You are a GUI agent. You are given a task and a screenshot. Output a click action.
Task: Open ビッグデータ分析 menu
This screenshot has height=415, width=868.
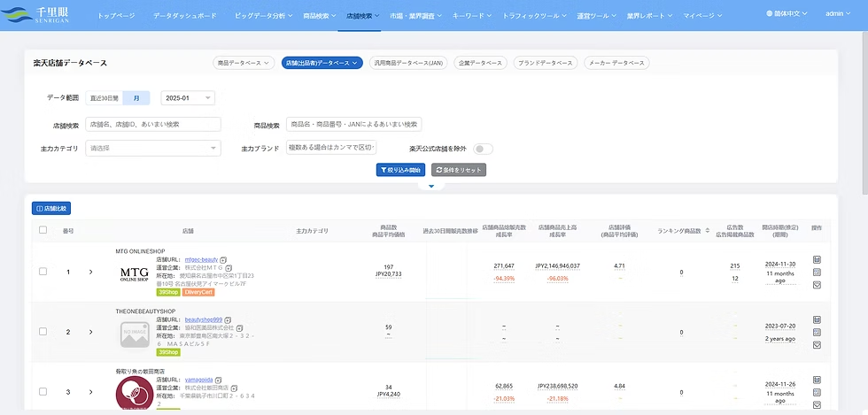point(264,16)
